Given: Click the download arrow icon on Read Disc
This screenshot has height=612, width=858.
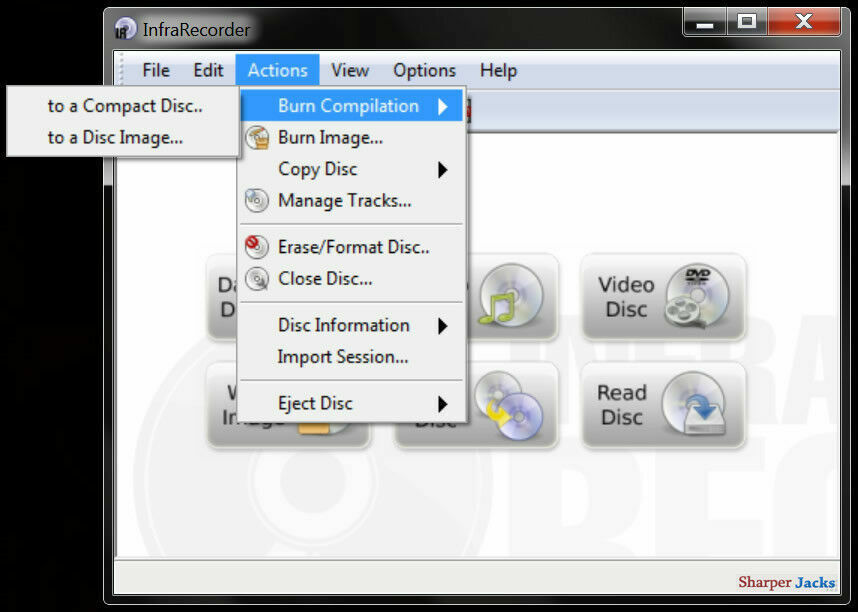Looking at the screenshot, I should (x=705, y=406).
